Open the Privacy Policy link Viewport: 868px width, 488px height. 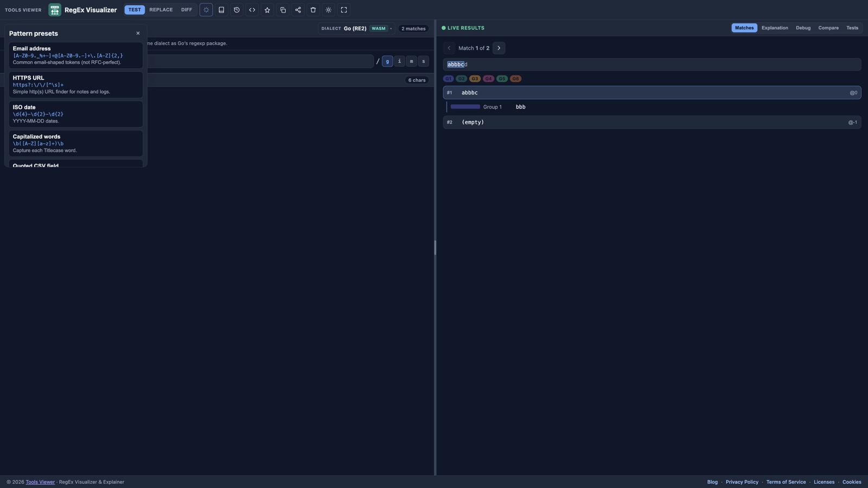pyautogui.click(x=742, y=482)
